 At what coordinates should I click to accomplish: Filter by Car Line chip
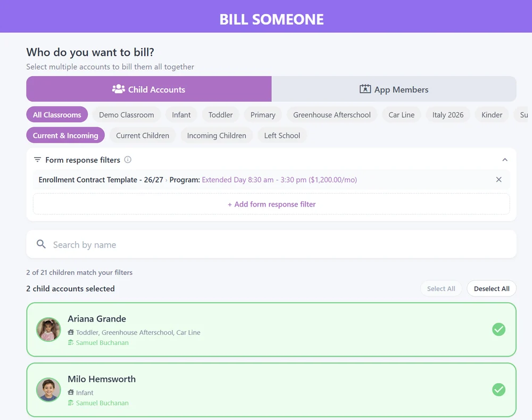[401, 115]
